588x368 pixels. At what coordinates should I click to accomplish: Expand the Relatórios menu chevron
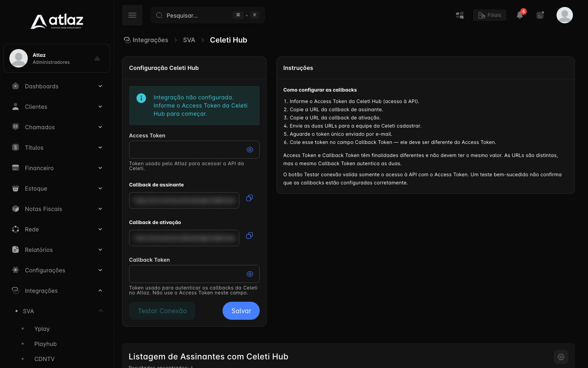coord(100,249)
